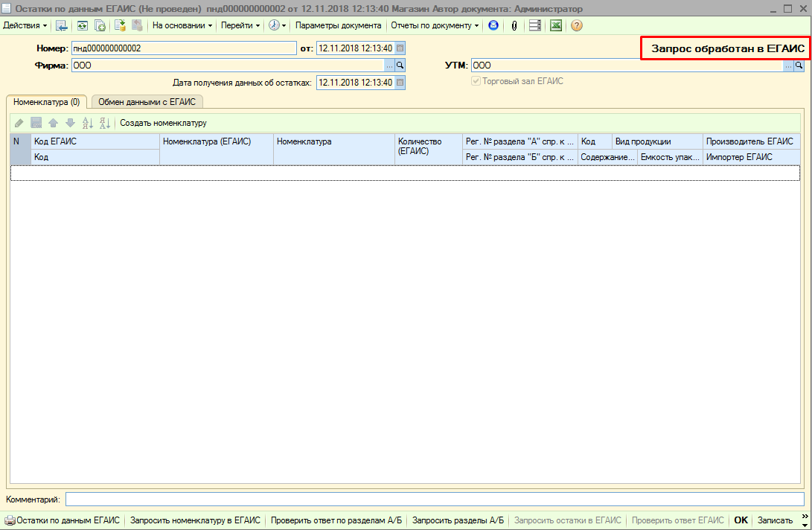Screen dimensions: 812x530
Task: Click Запросить номенклатуру в ЕГАИС
Action: (195, 520)
